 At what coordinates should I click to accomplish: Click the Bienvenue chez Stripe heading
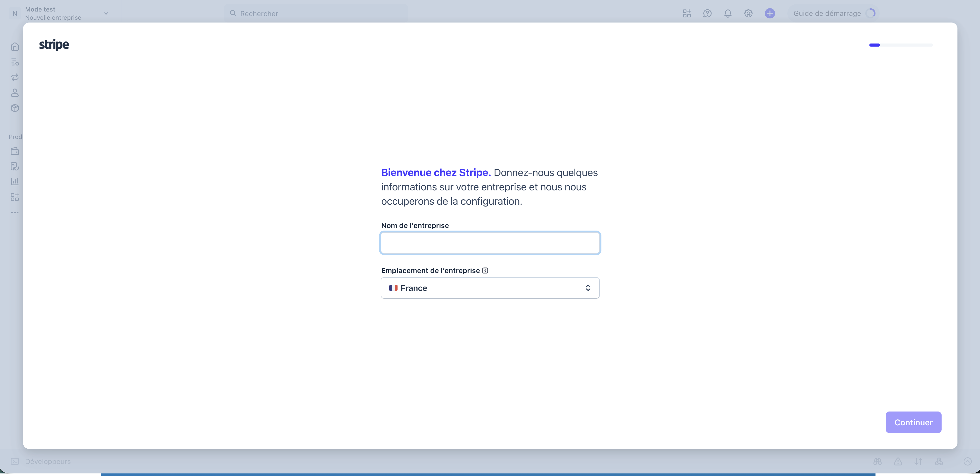pos(436,172)
